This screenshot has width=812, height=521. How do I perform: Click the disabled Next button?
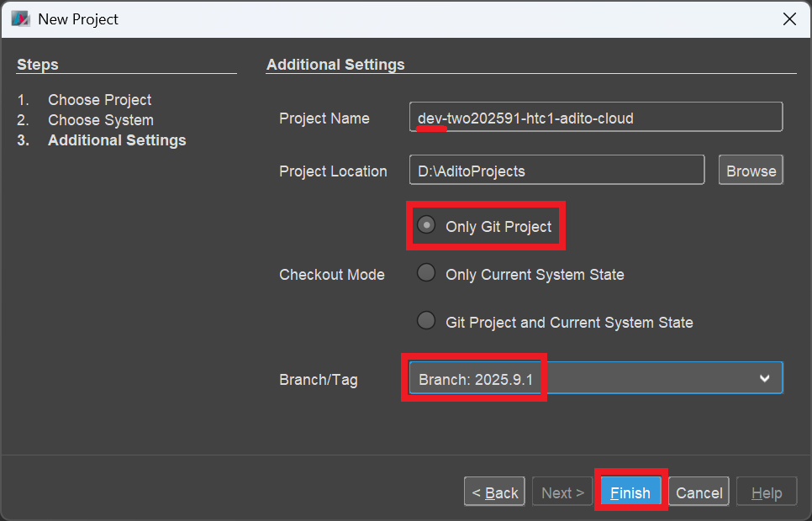[x=562, y=492]
